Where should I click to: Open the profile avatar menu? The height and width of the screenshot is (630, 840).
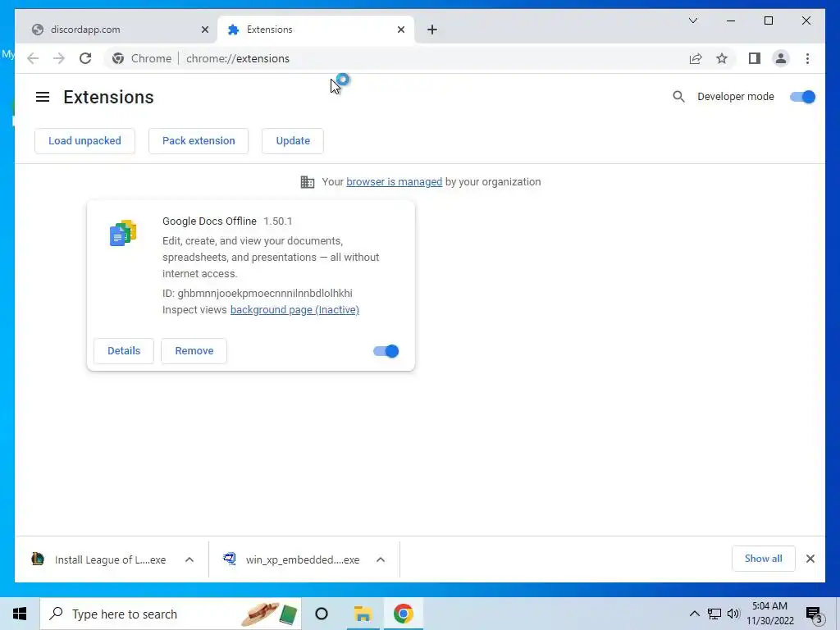coord(781,58)
